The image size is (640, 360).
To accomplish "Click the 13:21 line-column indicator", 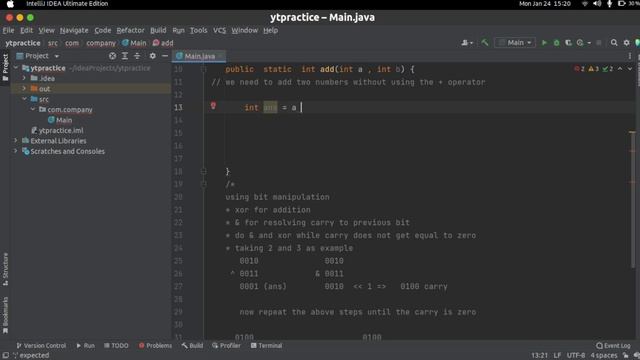I will 539,355.
